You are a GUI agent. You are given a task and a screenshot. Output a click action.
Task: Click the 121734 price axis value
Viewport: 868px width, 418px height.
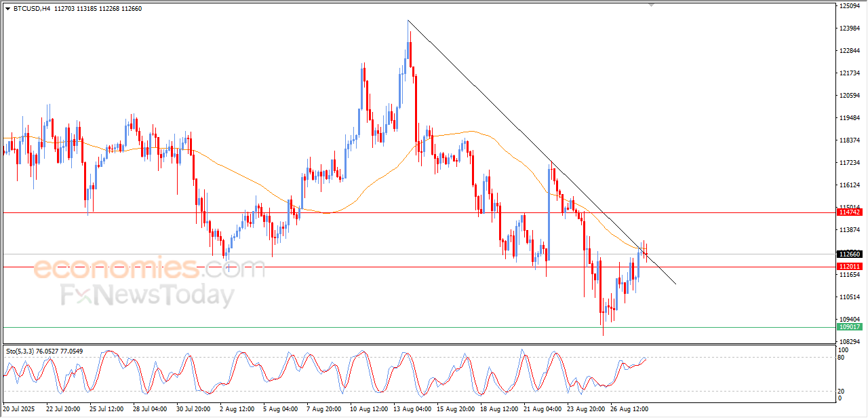point(850,73)
